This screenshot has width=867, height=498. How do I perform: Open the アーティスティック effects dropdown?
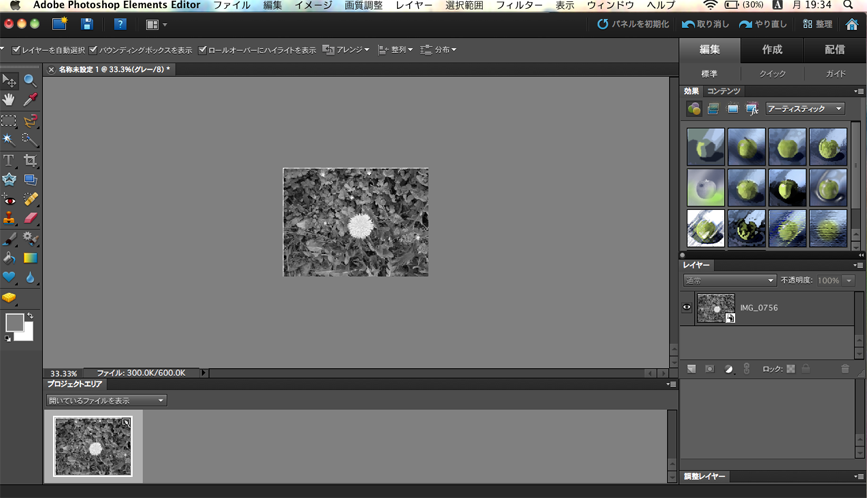[x=805, y=109]
